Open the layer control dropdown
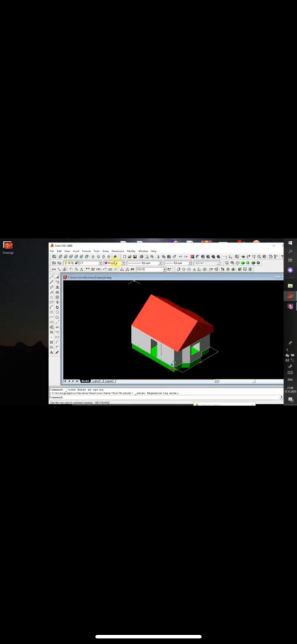Screen dimensions: 297x644 coord(82,263)
